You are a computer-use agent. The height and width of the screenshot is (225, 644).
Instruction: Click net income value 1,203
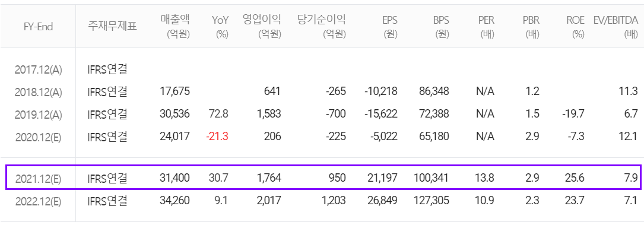(334, 201)
